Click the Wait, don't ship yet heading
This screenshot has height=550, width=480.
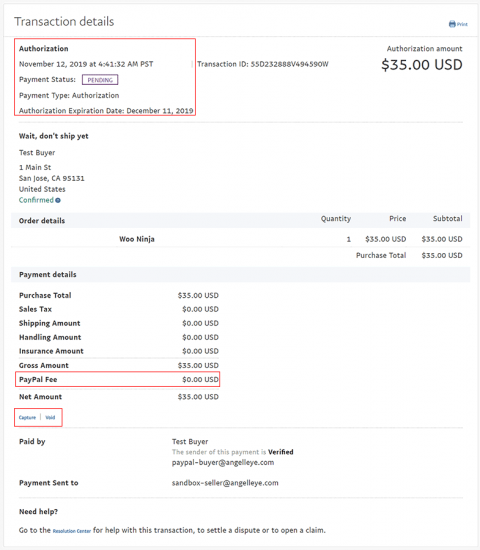[54, 136]
